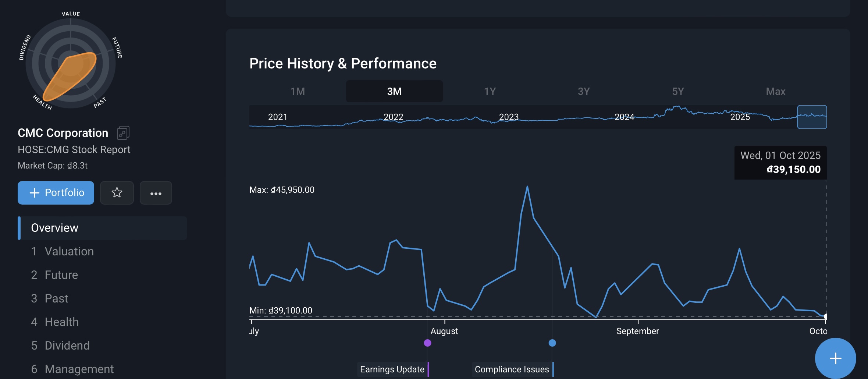The image size is (868, 379).
Task: Add stock to watchlist with star icon
Action: point(117,192)
